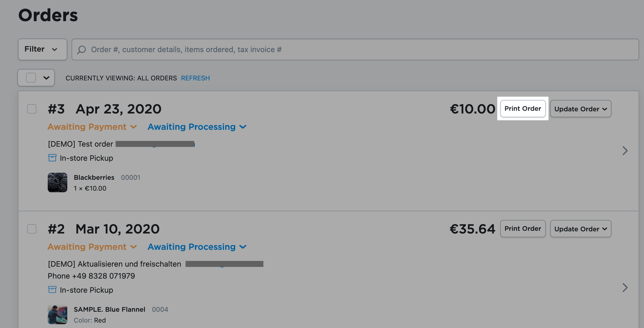Click the In-store Pickup icon for order #3
The width and height of the screenshot is (644, 328).
pyautogui.click(x=52, y=158)
